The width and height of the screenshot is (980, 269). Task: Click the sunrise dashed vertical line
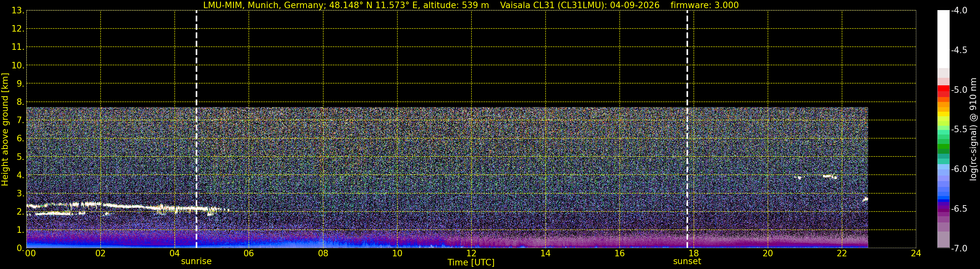point(196,129)
